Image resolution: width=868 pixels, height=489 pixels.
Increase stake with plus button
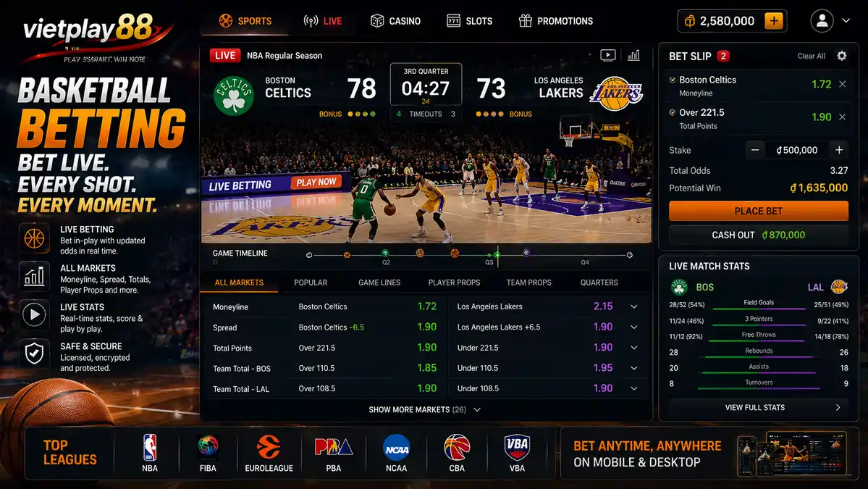tap(839, 150)
